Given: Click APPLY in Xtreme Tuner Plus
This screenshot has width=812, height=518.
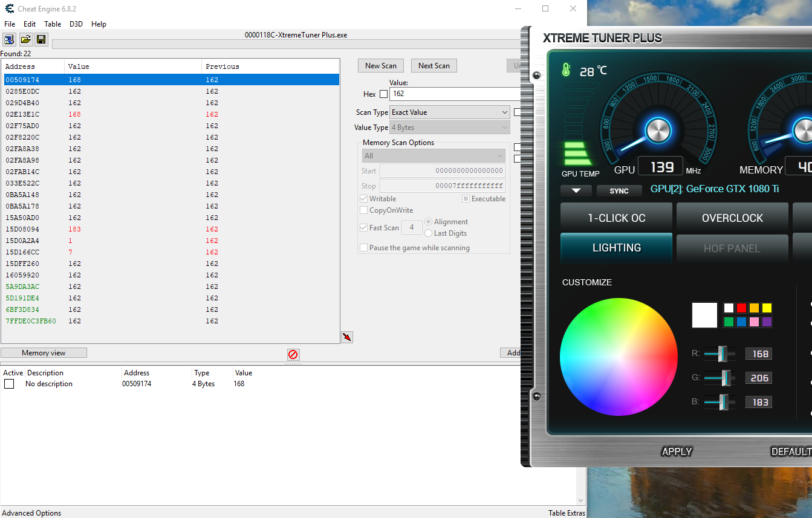Looking at the screenshot, I should (677, 452).
